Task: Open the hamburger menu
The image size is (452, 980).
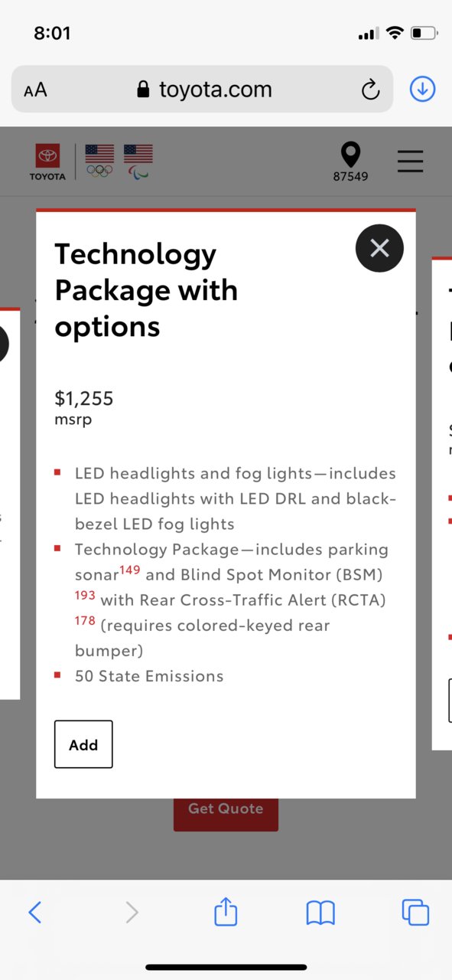Action: pyautogui.click(x=411, y=162)
